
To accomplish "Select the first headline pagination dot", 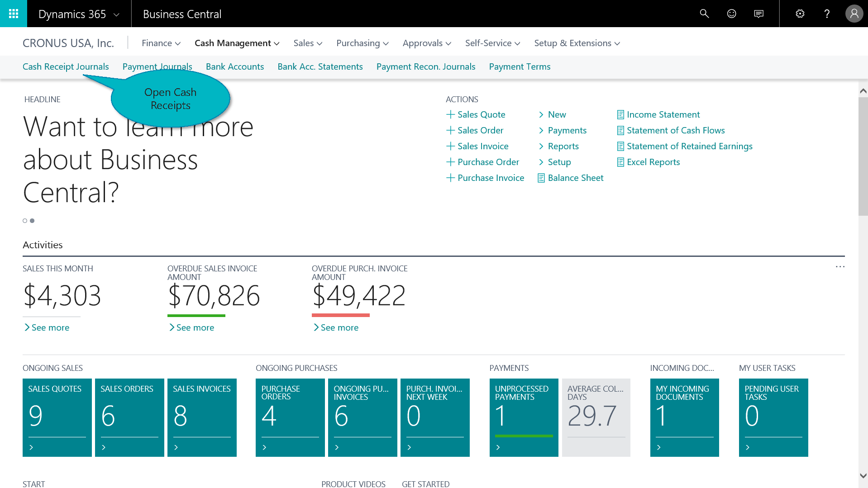I will click(x=25, y=221).
